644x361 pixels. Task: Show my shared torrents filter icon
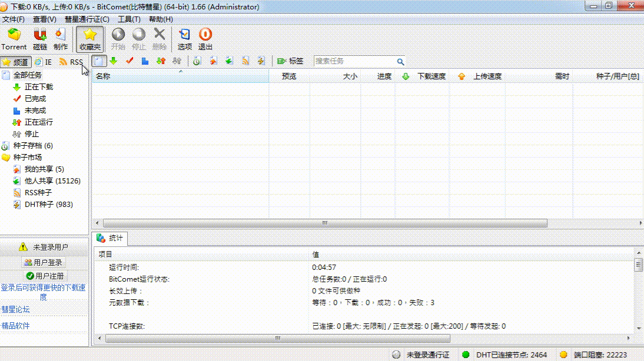tap(213, 61)
